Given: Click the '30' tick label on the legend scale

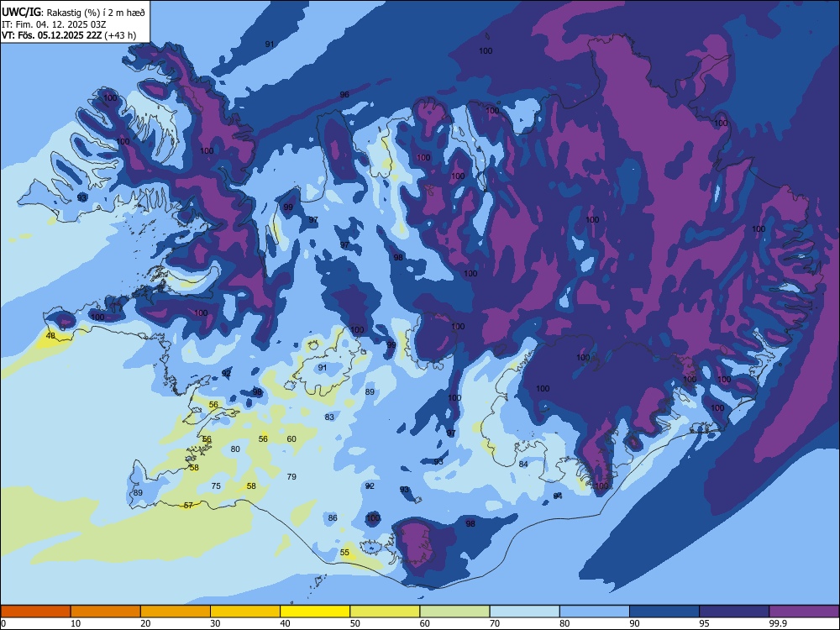Looking at the screenshot, I should [215, 623].
